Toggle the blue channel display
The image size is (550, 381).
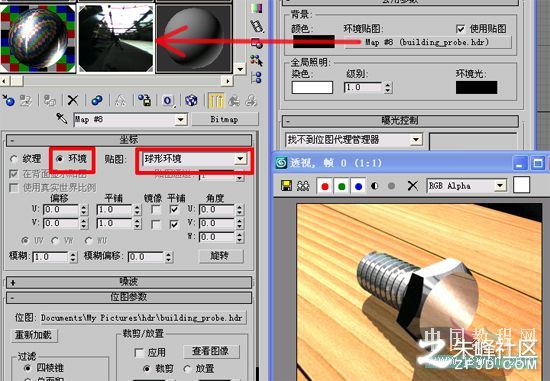click(358, 186)
